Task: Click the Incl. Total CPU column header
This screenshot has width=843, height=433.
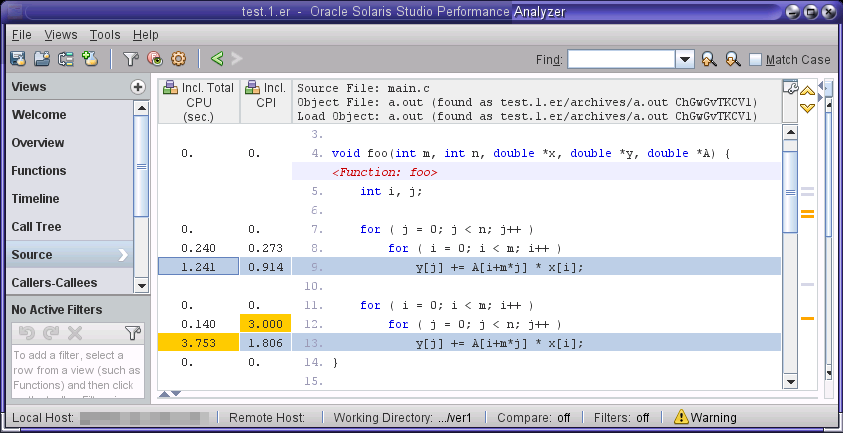Action: (x=199, y=102)
